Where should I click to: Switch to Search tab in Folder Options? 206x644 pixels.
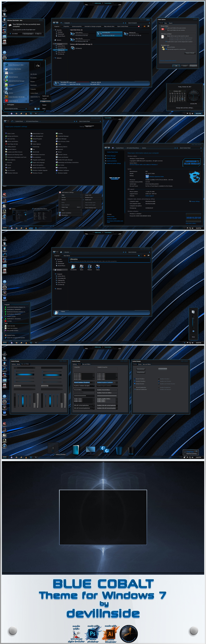coord(171,23)
